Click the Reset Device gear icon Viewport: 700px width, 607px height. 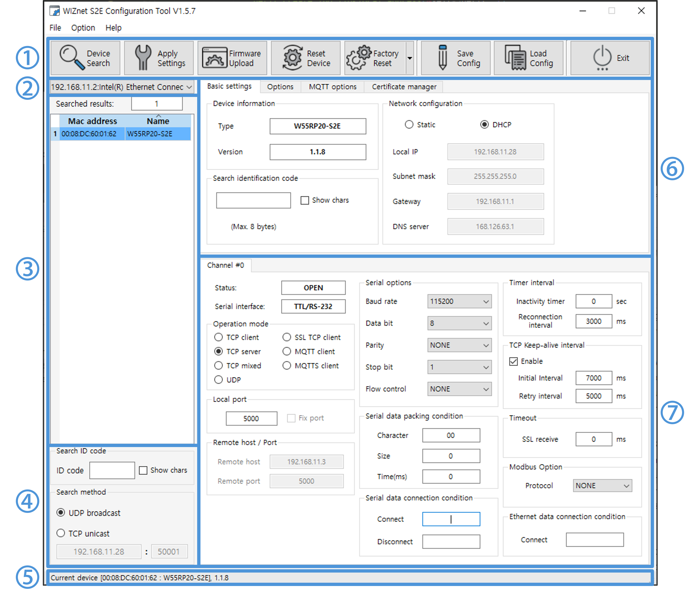292,58
